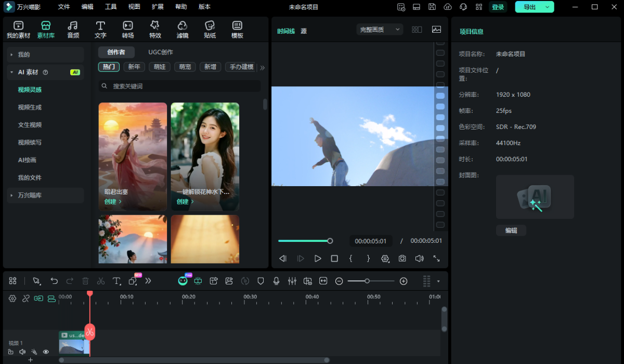Open the 贴纸 stickers panel
Viewport: 624px width, 364px height.
point(210,30)
